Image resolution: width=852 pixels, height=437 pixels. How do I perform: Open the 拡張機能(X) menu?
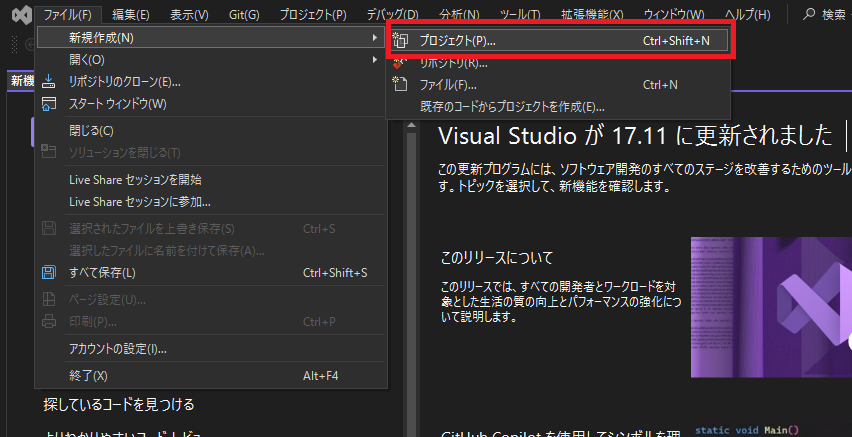pyautogui.click(x=589, y=15)
